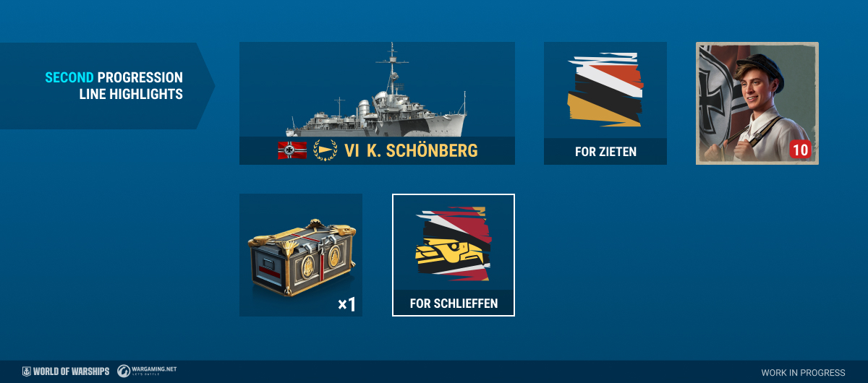Screen dimensions: 868x383
Task: Click the Work In Progress text
Action: 803,373
